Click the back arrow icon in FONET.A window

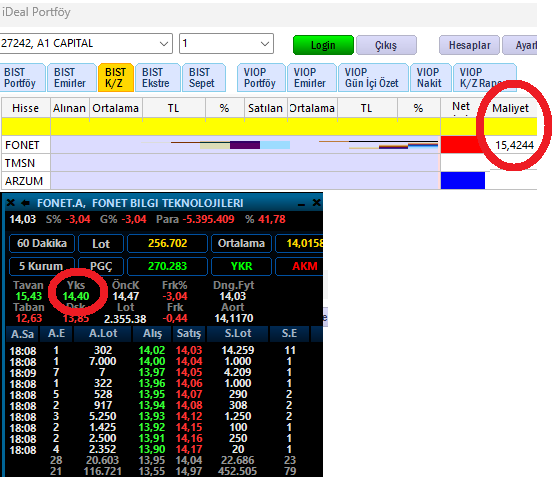coord(25,203)
